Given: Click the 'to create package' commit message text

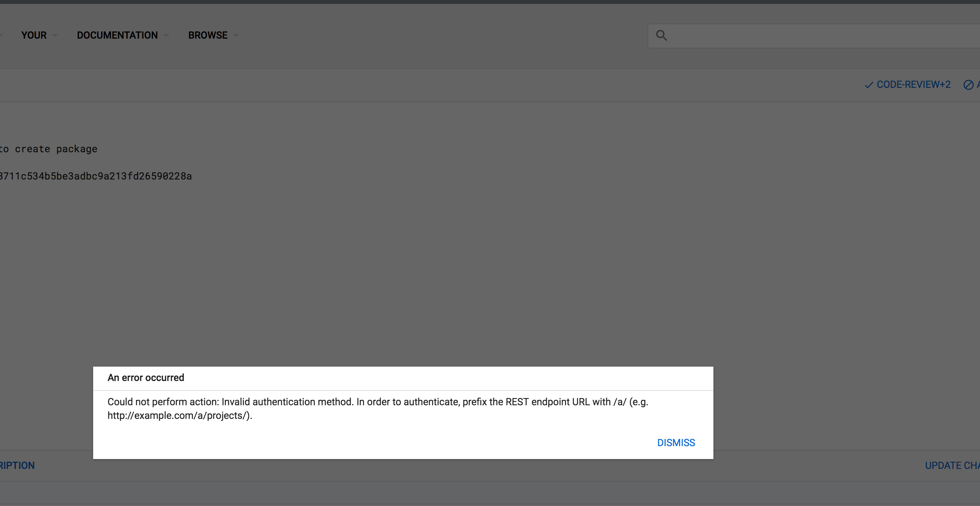Looking at the screenshot, I should click(x=49, y=149).
